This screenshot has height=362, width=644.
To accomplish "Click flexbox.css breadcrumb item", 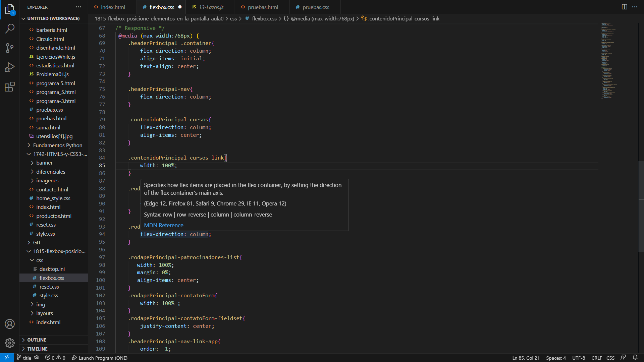I will pyautogui.click(x=261, y=18).
